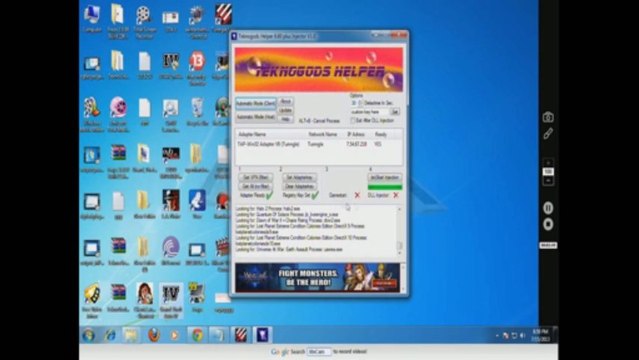Open Internet Explorer from the taskbar

(x=110, y=335)
